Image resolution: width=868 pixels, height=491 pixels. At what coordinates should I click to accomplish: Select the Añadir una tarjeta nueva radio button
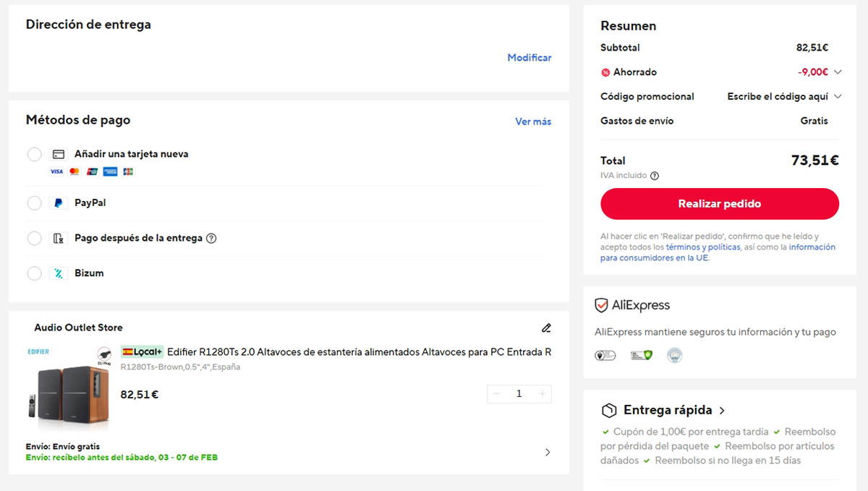[34, 154]
